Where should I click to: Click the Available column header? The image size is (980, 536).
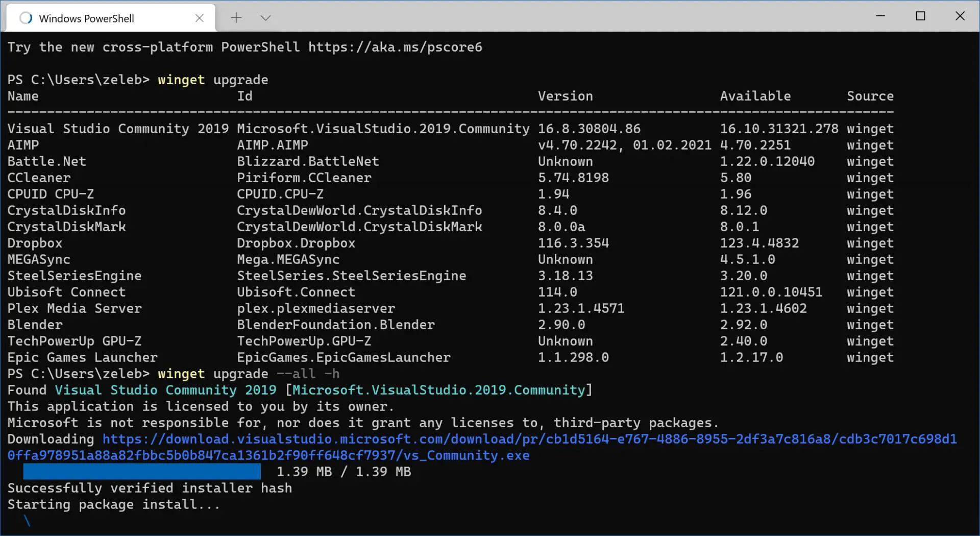tap(755, 96)
